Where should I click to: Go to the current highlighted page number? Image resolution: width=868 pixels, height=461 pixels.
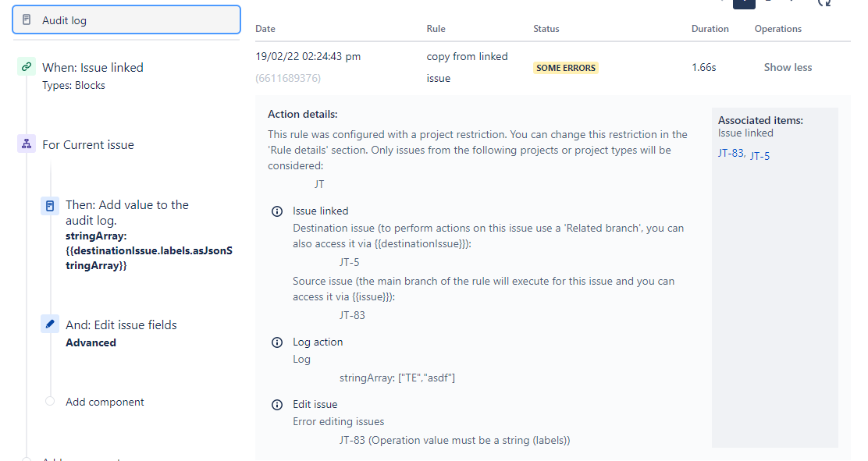coord(744,4)
